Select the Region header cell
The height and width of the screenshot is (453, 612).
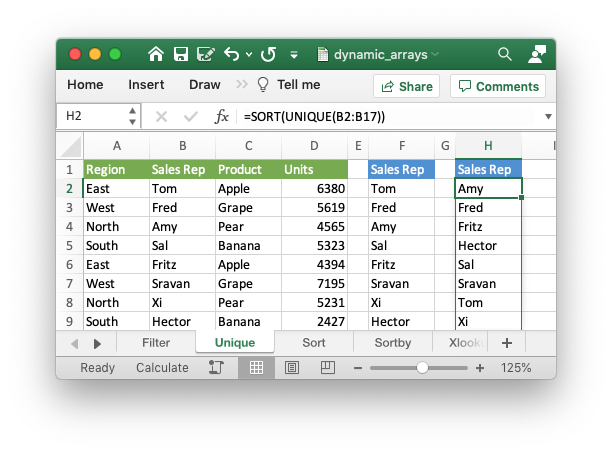(x=116, y=169)
